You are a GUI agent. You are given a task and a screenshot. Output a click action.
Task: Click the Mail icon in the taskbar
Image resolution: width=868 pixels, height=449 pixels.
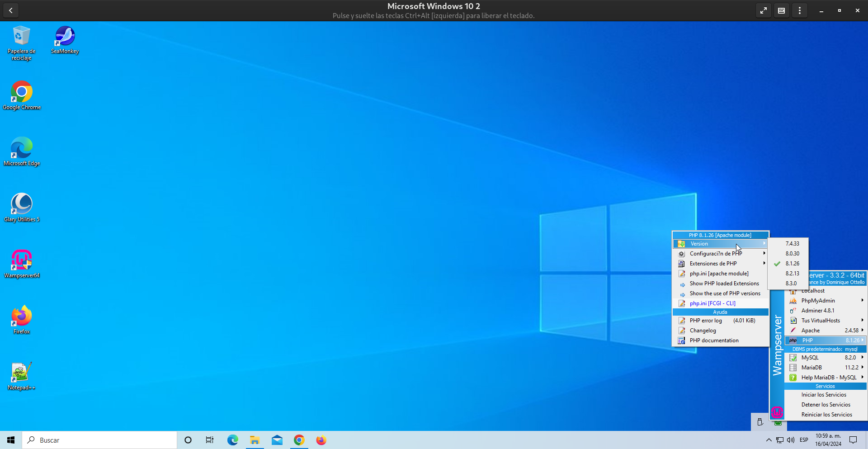pyautogui.click(x=277, y=440)
